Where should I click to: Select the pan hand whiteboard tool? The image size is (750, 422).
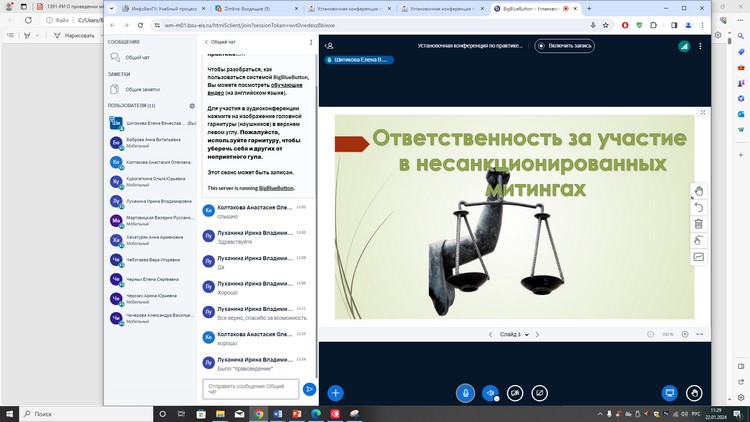[699, 191]
